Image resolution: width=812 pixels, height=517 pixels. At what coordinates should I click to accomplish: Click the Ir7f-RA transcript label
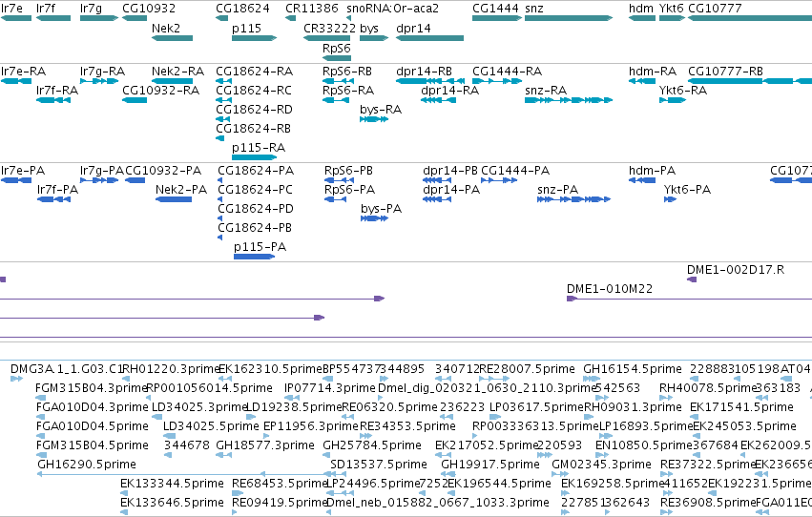(57, 91)
